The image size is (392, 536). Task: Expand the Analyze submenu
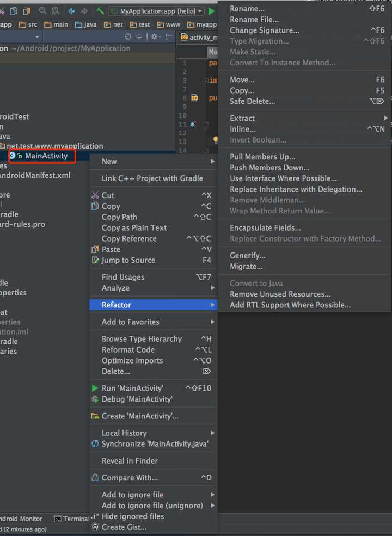tap(153, 288)
